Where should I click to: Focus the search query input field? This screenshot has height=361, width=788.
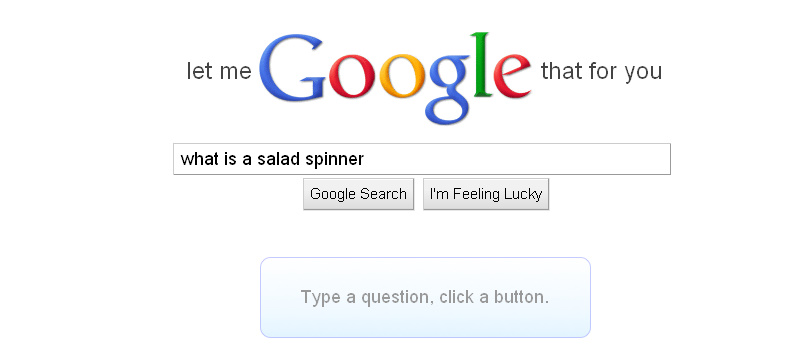coord(422,159)
